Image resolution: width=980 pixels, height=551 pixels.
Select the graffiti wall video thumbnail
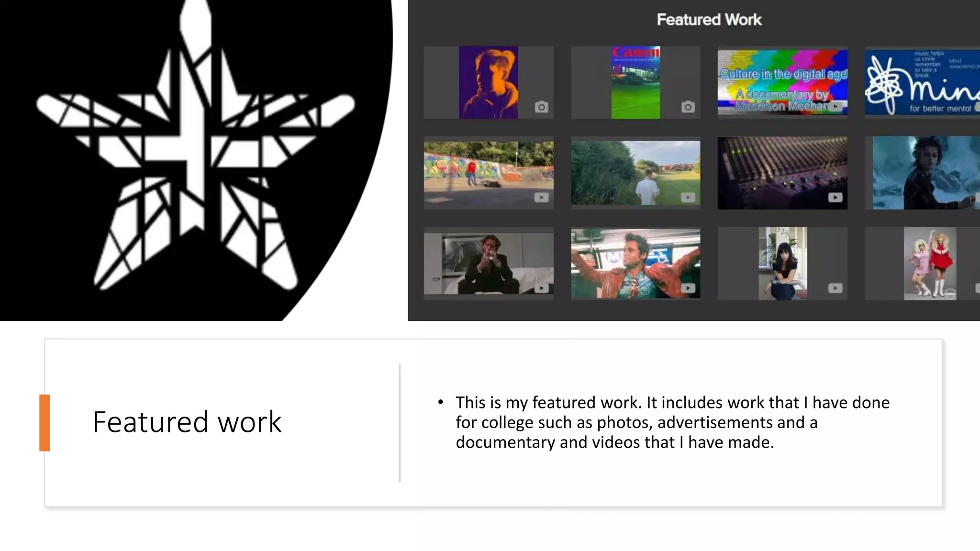point(488,173)
